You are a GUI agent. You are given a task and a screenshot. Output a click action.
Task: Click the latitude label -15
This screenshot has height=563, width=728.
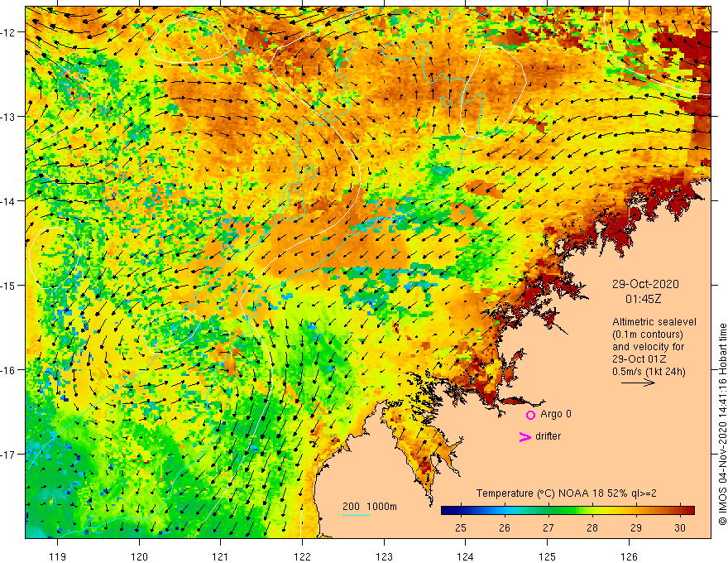coord(10,285)
